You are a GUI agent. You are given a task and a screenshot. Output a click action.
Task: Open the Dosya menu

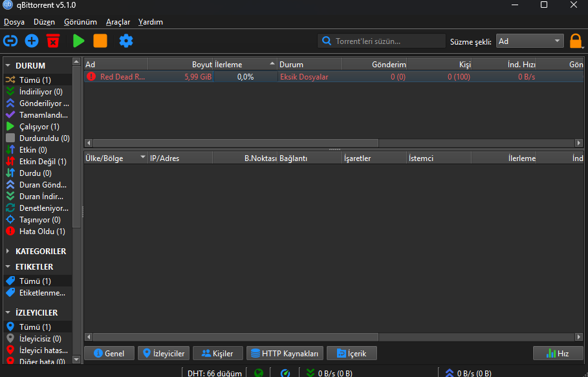coord(14,22)
